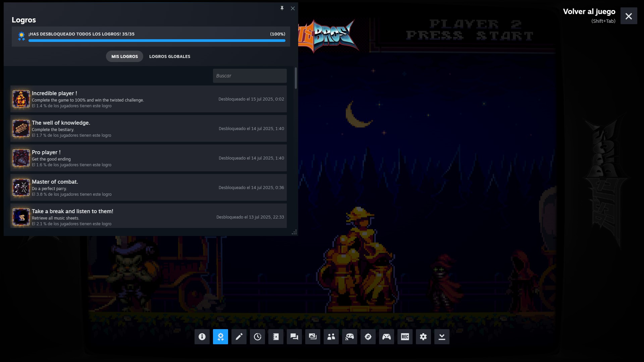
Task: Open the discussions chat bubbles icon
Action: (294, 337)
